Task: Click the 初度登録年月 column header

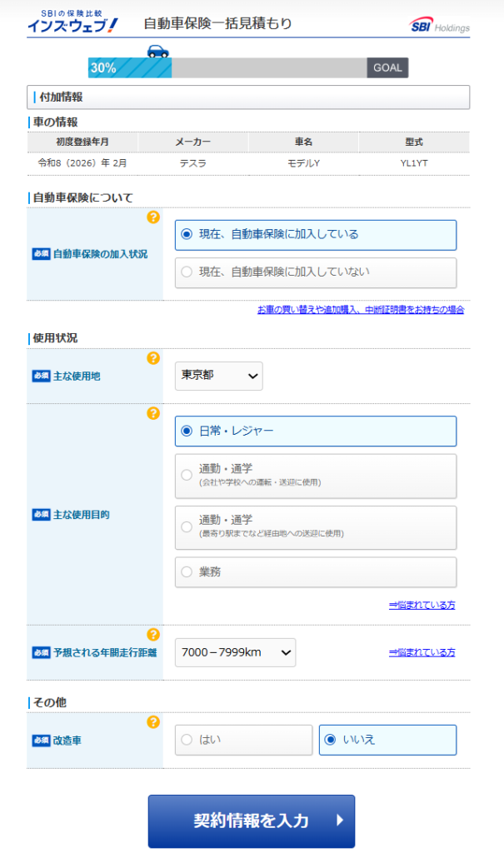Action: 82,142
